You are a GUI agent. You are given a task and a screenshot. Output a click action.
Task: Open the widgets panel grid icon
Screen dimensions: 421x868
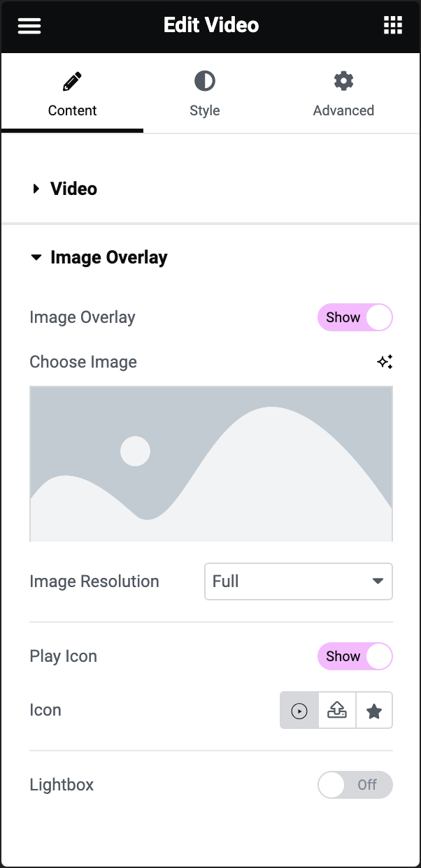392,25
